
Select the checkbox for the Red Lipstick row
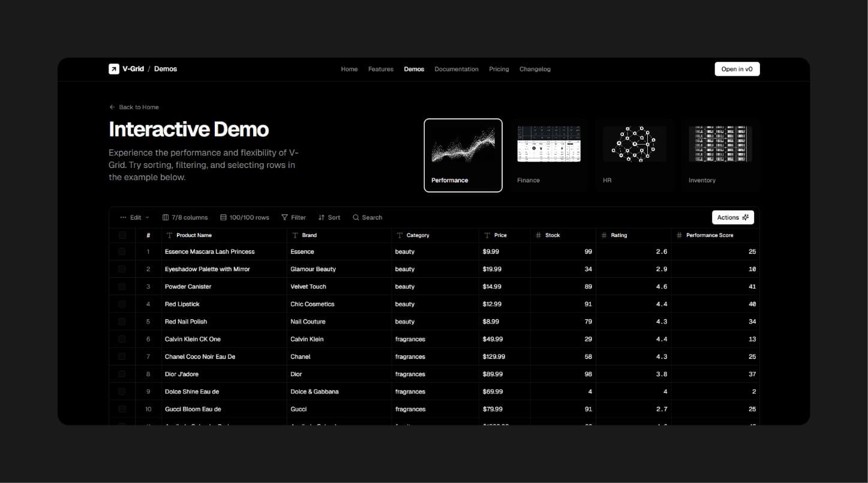point(122,304)
